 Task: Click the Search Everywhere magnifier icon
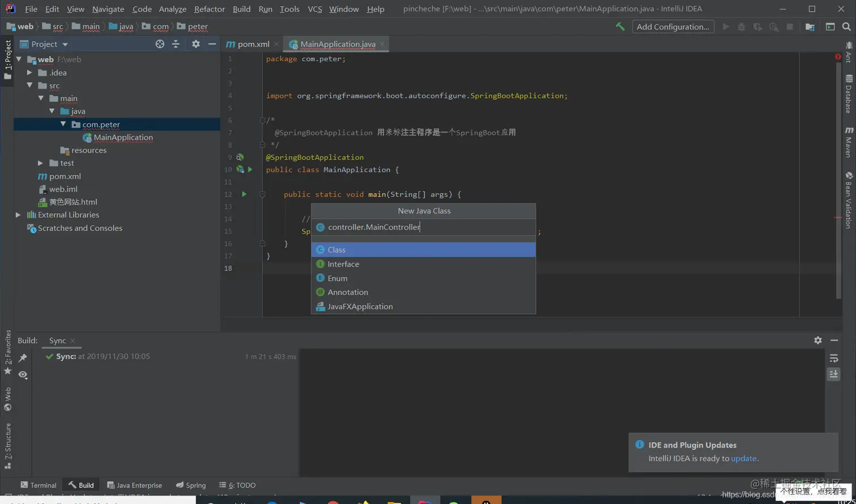846,27
